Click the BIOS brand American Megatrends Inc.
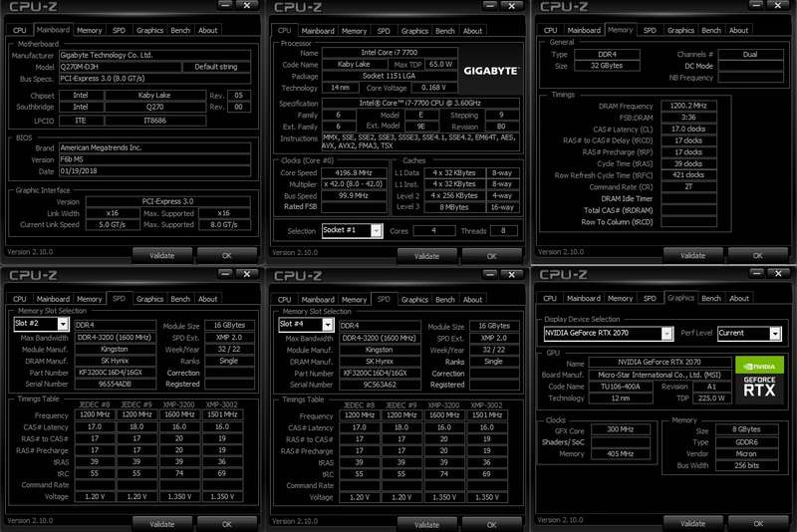This screenshot has width=797, height=532. pyautogui.click(x=154, y=147)
